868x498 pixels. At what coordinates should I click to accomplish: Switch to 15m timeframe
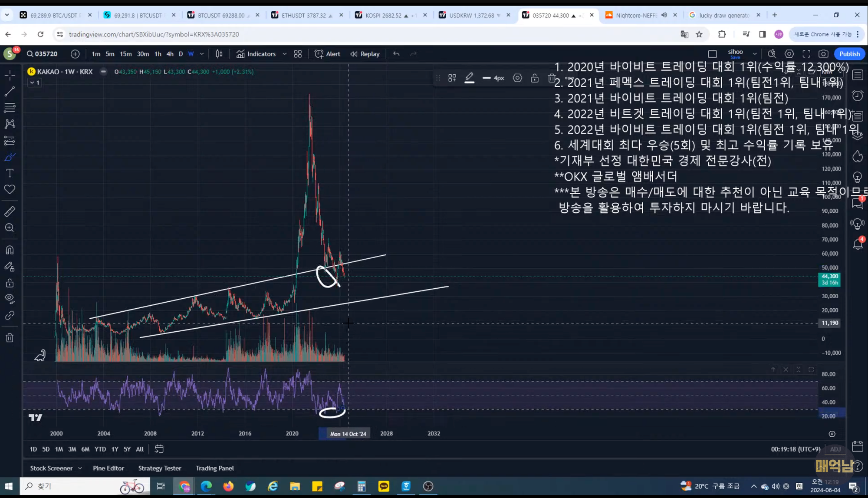125,54
